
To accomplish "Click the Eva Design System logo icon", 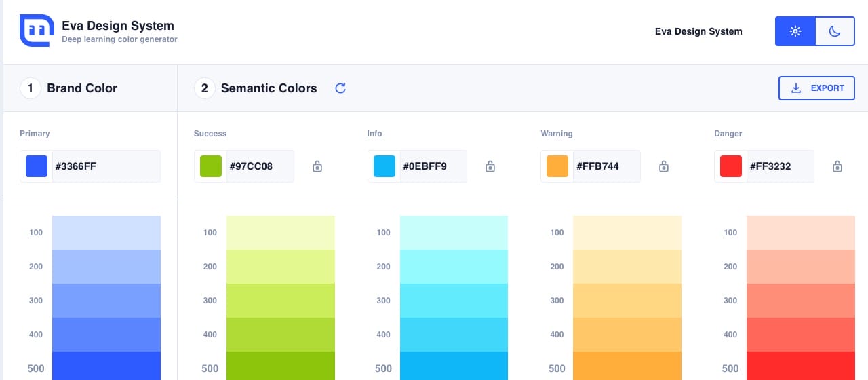I will 37,31.
